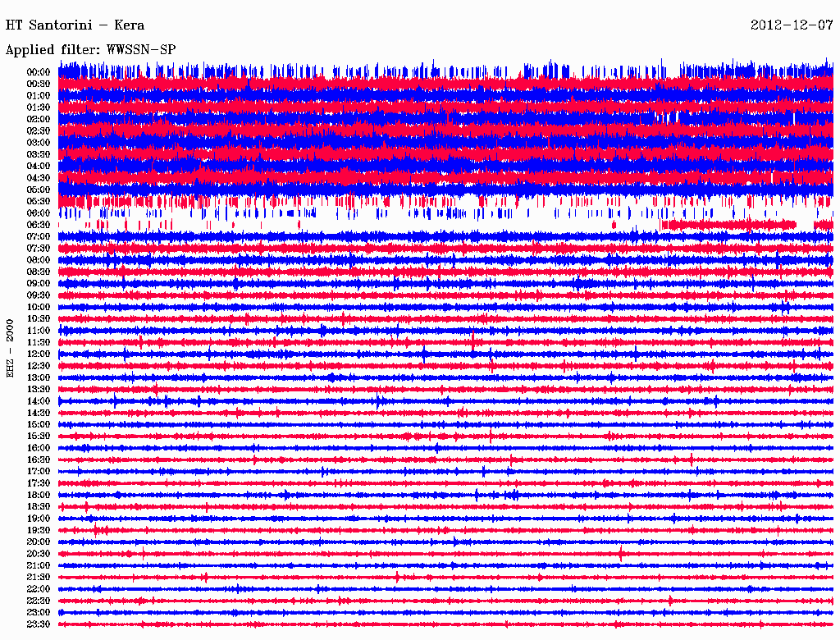Click the 05:30 time label
This screenshot has width=840, height=640.
39,202
